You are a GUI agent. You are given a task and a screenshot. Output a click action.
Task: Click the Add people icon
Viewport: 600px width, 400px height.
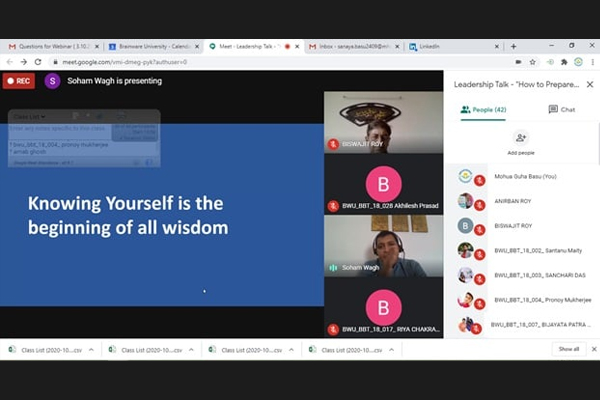[520, 138]
